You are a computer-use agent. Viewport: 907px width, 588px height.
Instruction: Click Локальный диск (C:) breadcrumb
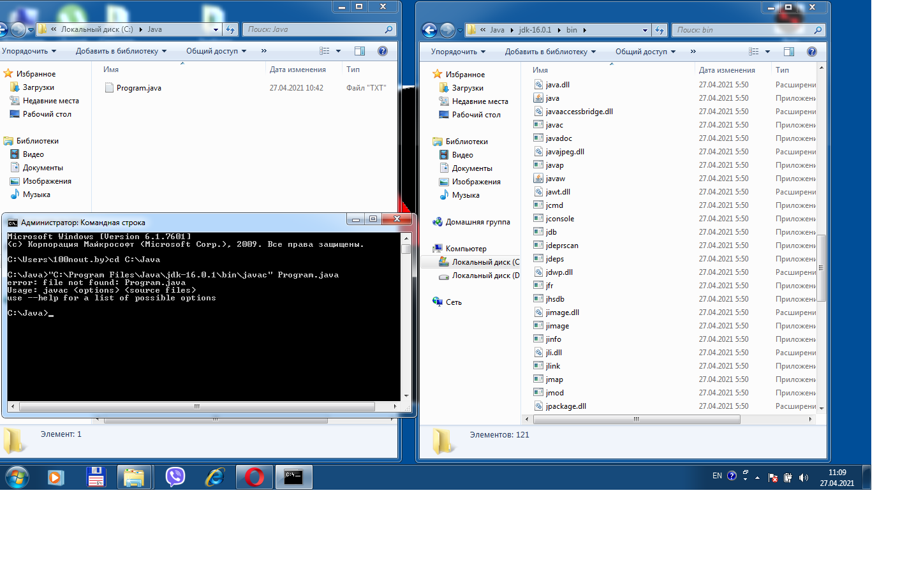97,29
